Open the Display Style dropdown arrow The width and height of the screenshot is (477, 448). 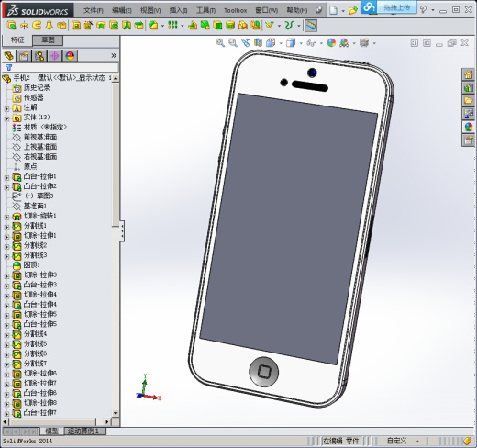point(301,43)
